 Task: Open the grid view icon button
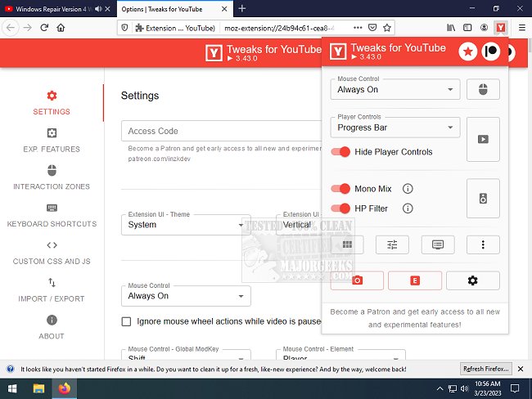pos(347,244)
